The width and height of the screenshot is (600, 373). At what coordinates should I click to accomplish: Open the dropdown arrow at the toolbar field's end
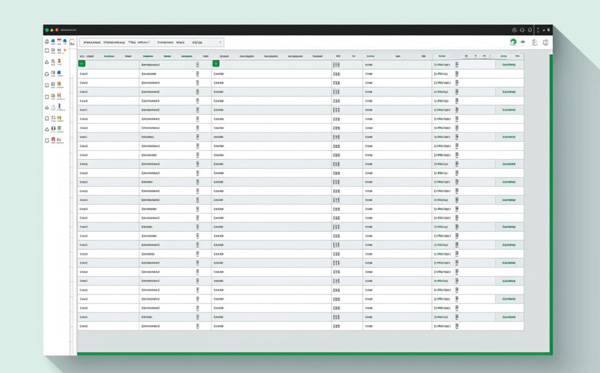click(x=220, y=42)
